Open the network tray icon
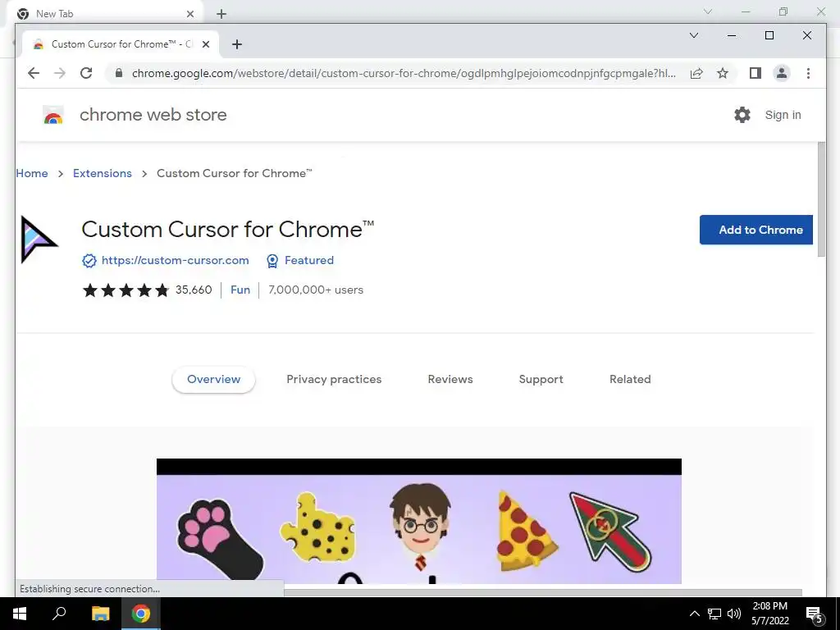 (714, 614)
